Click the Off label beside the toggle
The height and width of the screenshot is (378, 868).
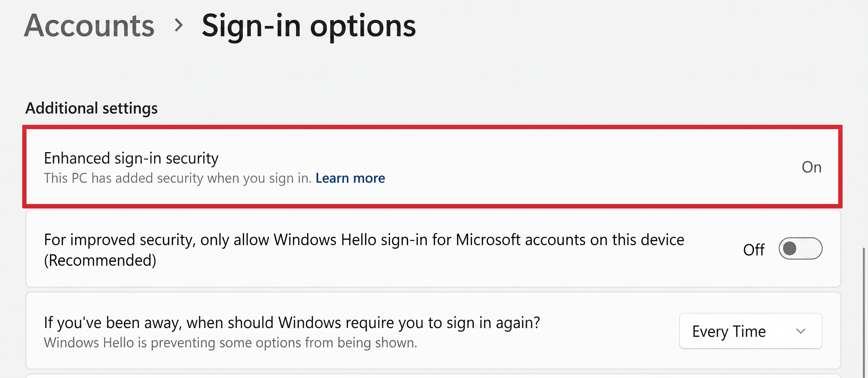click(754, 250)
